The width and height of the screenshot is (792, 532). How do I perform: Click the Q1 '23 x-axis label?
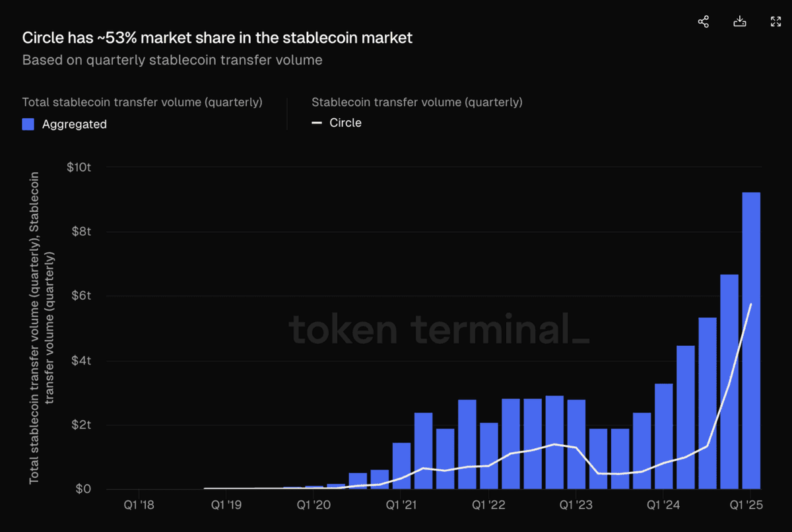pos(576,506)
